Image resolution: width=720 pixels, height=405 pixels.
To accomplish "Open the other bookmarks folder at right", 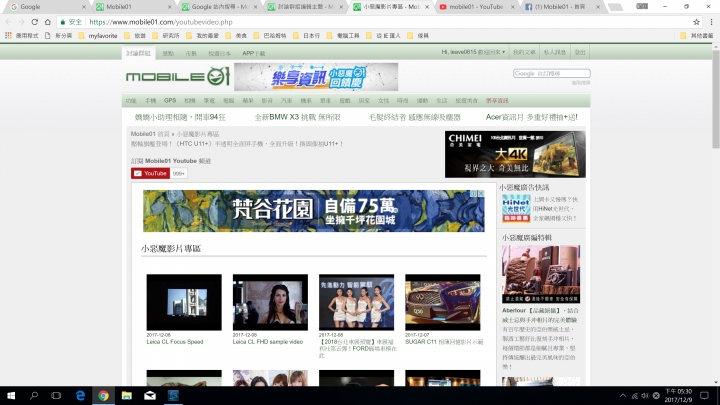I will (x=696, y=35).
